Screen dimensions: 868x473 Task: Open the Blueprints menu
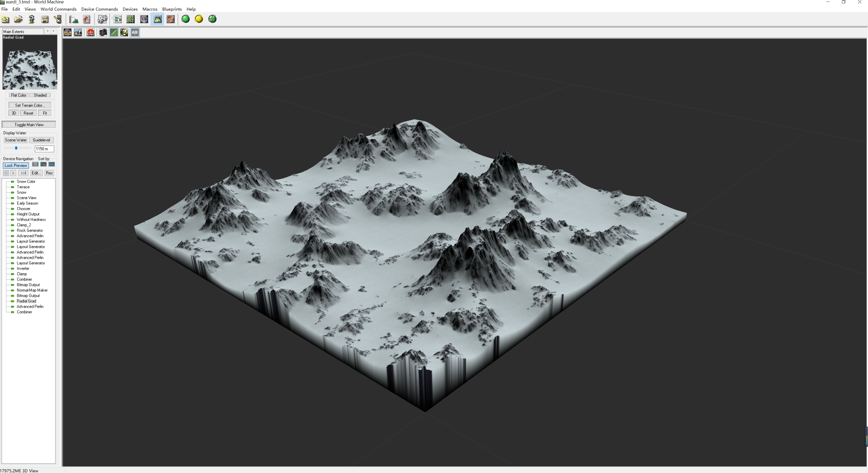(x=172, y=9)
